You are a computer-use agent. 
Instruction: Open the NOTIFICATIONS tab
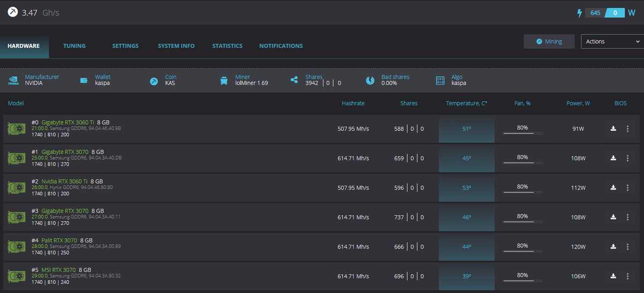pyautogui.click(x=281, y=46)
